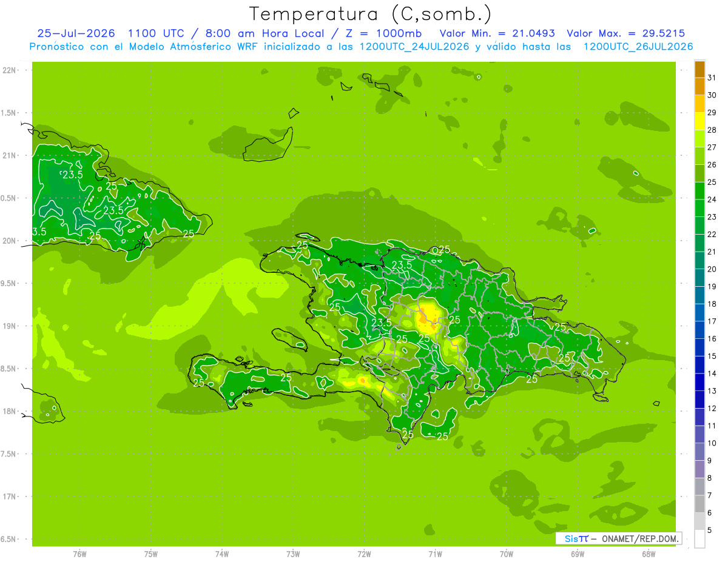Select the purple legend swatch between 8 and 9

pyautogui.click(x=699, y=469)
